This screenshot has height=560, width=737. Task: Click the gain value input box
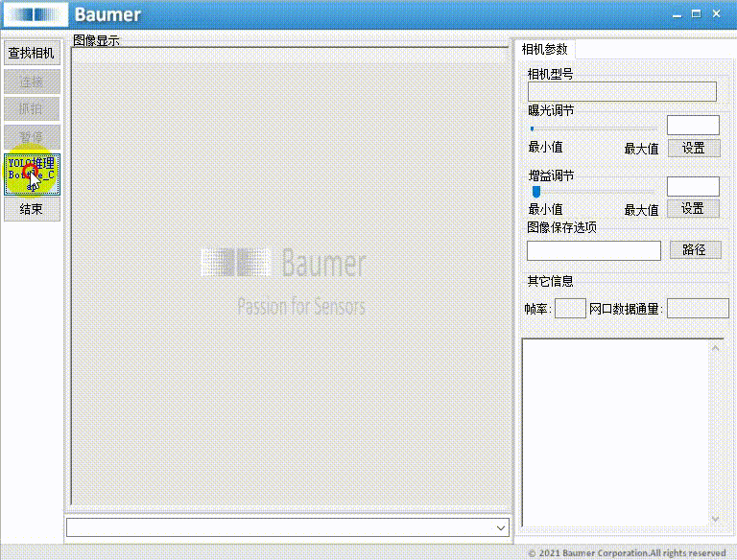tap(693, 187)
